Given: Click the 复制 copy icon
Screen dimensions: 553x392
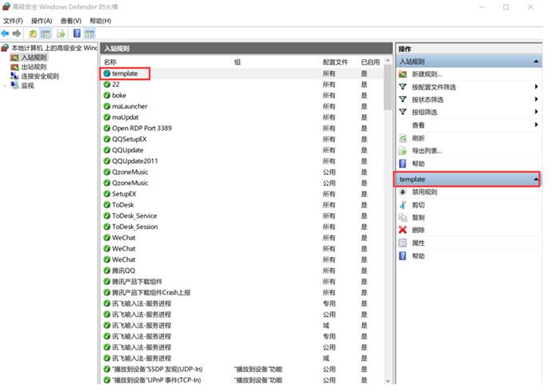Looking at the screenshot, I should [x=403, y=217].
